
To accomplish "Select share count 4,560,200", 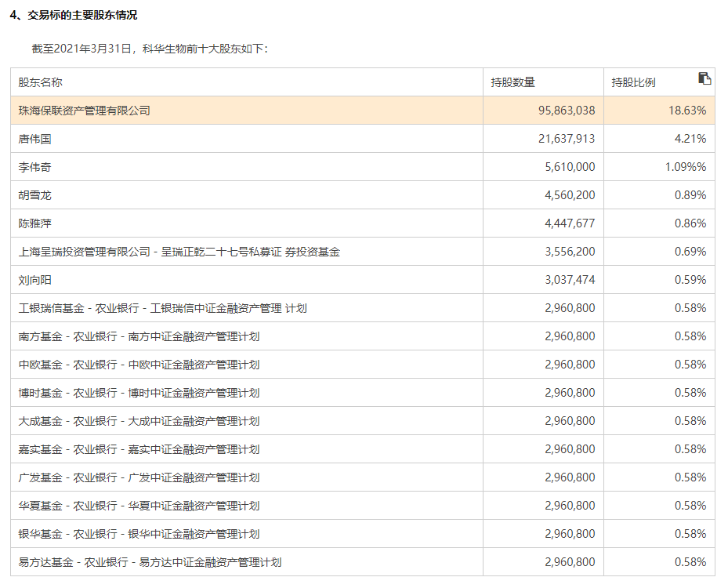I will tap(570, 195).
